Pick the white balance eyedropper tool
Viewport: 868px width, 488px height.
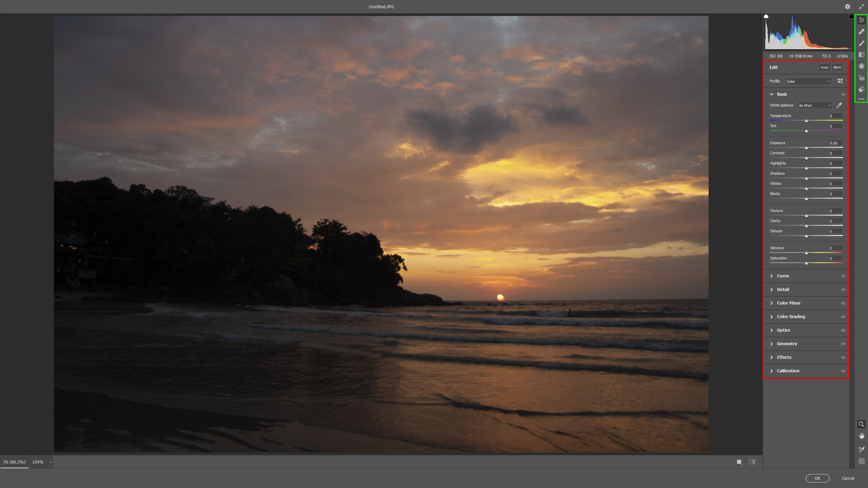point(839,105)
